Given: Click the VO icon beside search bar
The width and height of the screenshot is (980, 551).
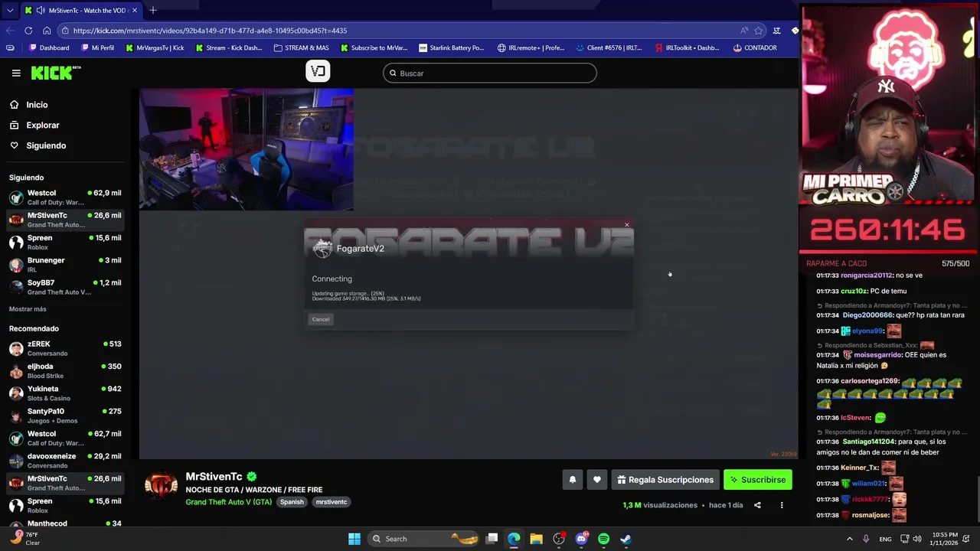Looking at the screenshot, I should tap(318, 71).
